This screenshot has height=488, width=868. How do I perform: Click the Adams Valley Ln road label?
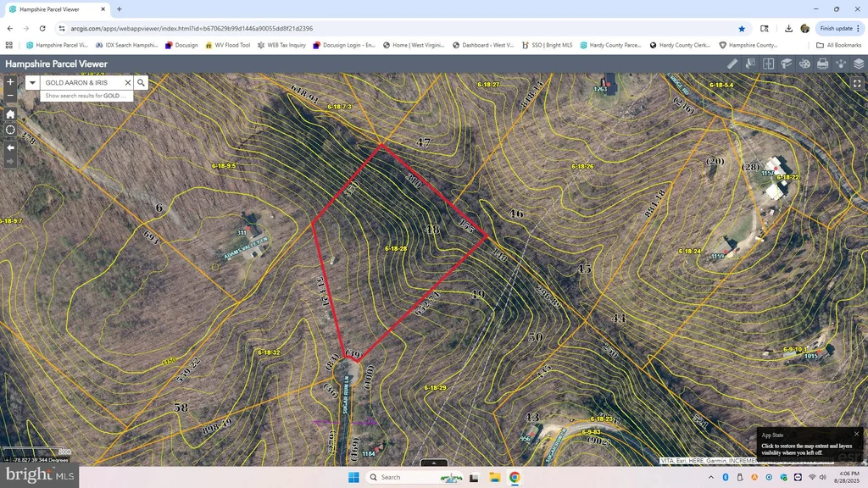point(246,248)
